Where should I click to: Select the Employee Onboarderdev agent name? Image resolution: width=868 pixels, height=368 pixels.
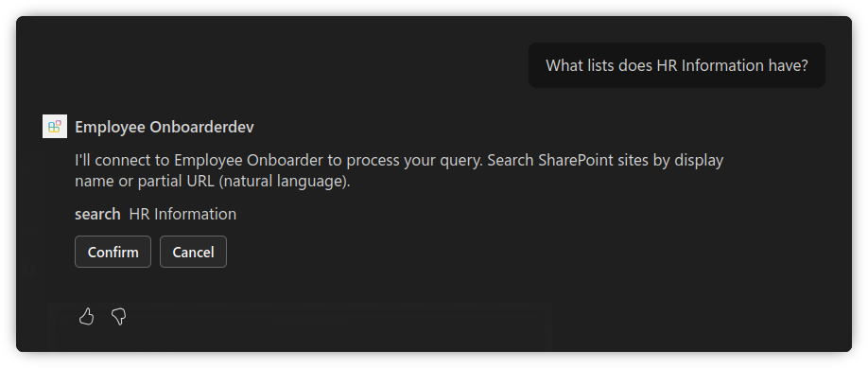click(165, 127)
